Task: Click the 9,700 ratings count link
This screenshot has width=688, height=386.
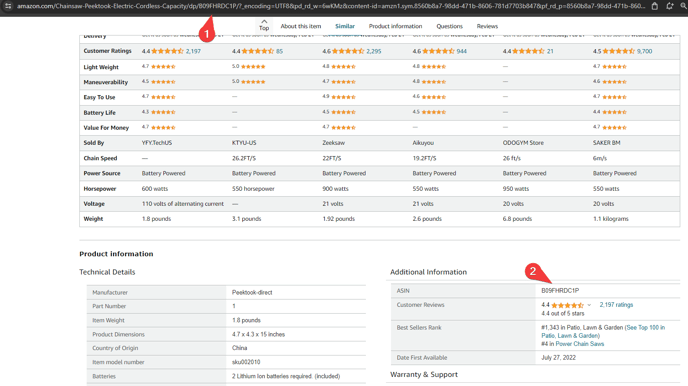Action: [644, 51]
